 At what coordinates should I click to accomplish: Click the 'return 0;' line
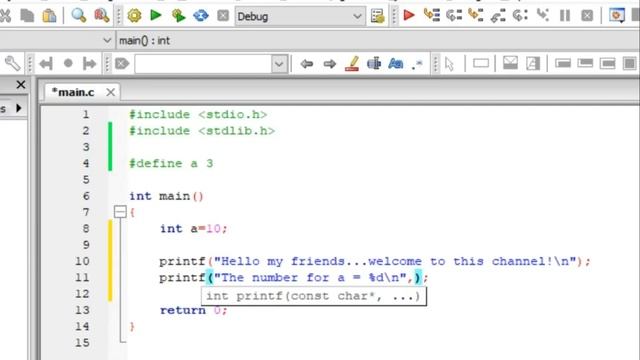pyautogui.click(x=193, y=310)
